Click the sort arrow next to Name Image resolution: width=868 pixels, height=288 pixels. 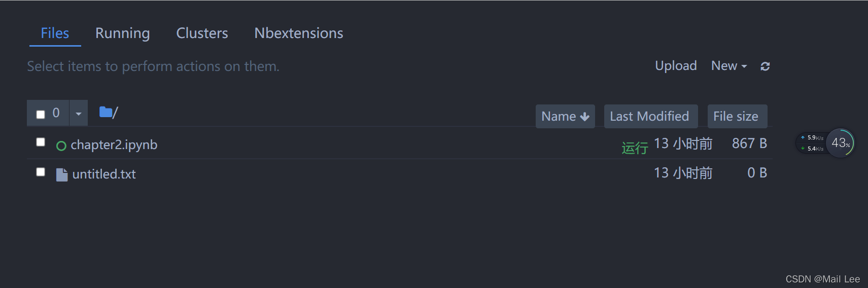point(585,117)
